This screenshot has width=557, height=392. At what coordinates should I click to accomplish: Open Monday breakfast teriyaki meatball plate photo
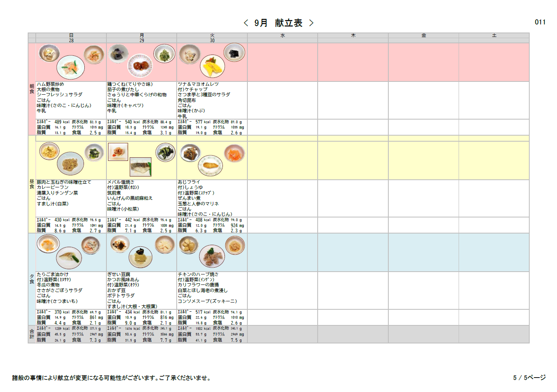[140, 65]
